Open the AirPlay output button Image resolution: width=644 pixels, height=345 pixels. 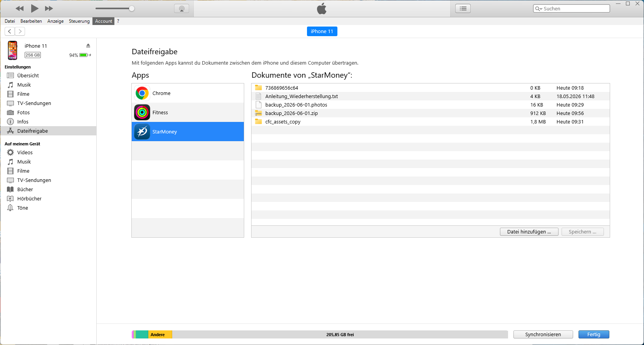[182, 8]
